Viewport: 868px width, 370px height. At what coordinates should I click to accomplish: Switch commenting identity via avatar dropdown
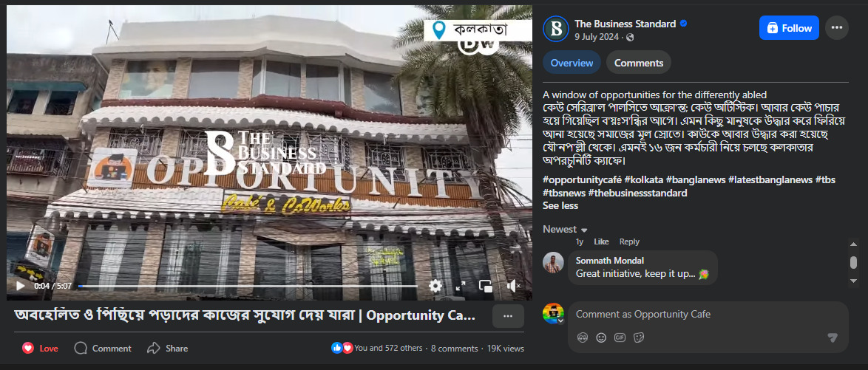tap(553, 314)
